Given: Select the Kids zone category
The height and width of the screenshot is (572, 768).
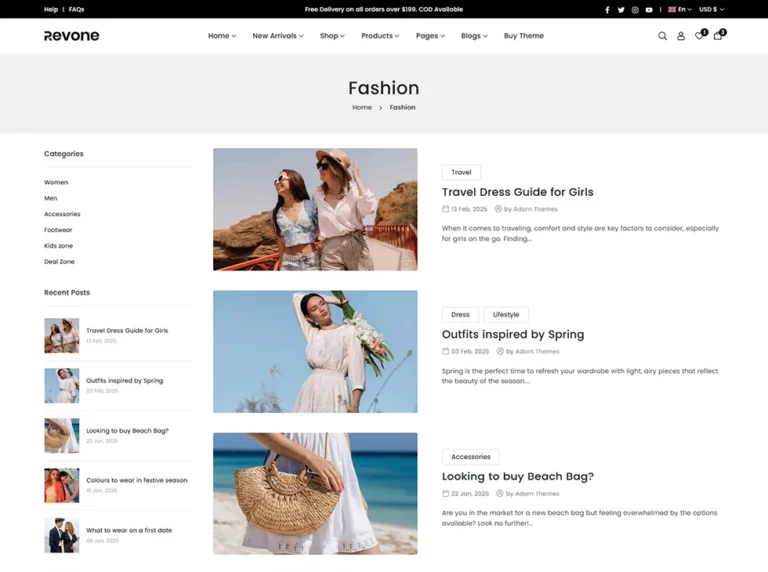Looking at the screenshot, I should (58, 246).
